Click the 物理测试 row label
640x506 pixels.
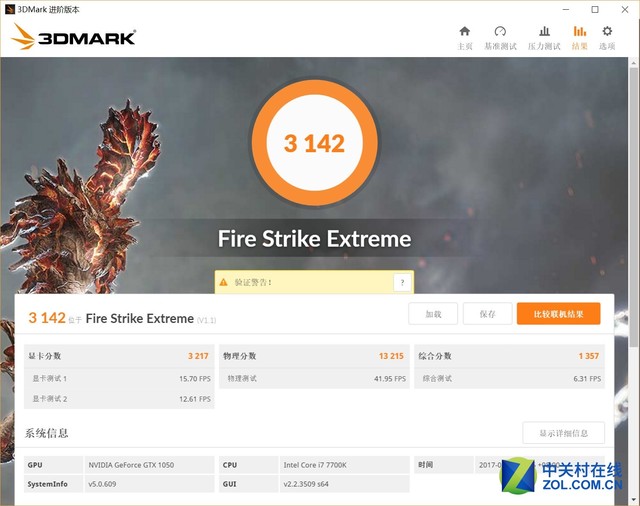point(242,379)
